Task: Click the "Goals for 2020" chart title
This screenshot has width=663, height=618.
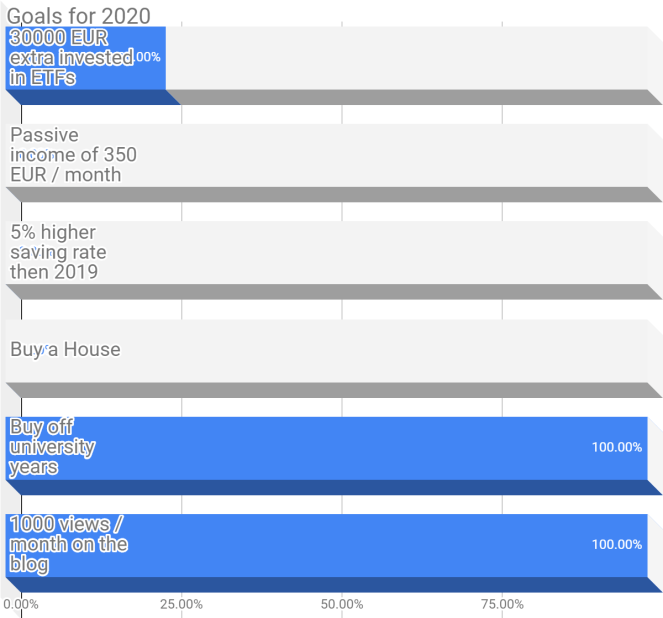Action: (79, 15)
